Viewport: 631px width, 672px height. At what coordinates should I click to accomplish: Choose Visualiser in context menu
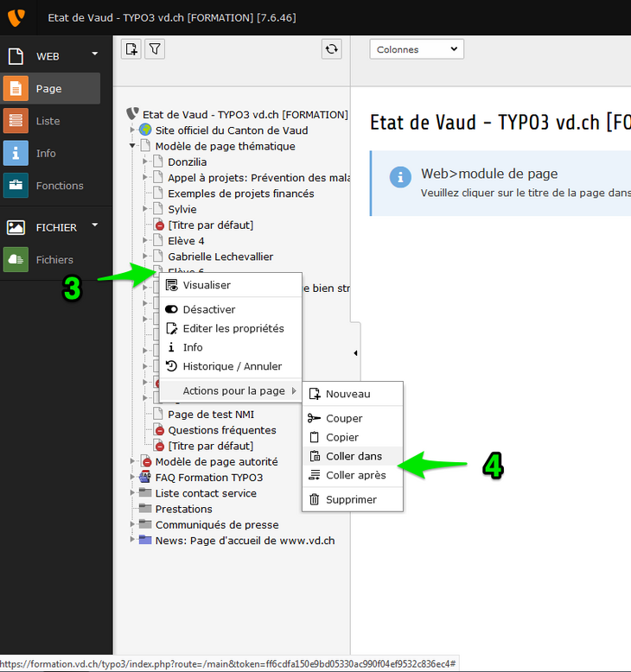click(x=231, y=285)
